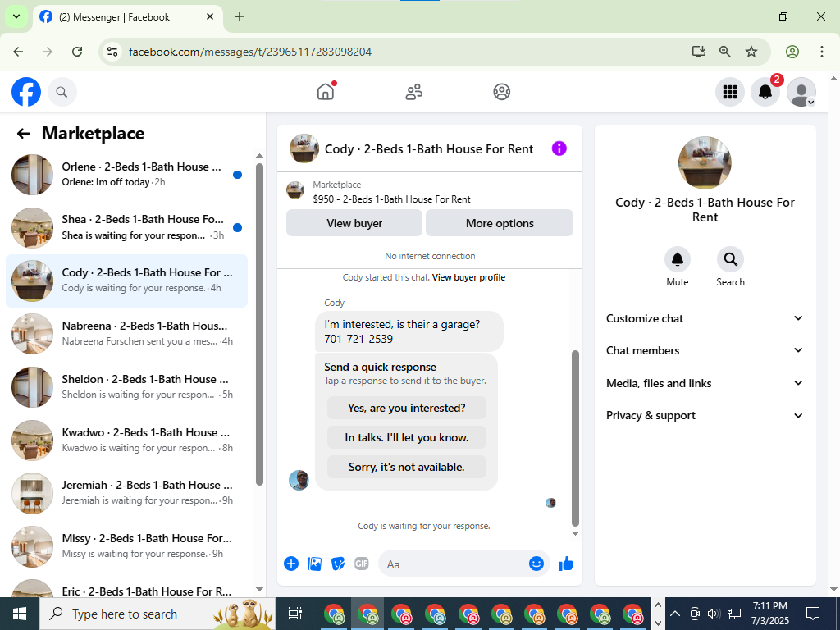Open notifications bell with 2 badge
The image size is (840, 630).
[x=765, y=92]
